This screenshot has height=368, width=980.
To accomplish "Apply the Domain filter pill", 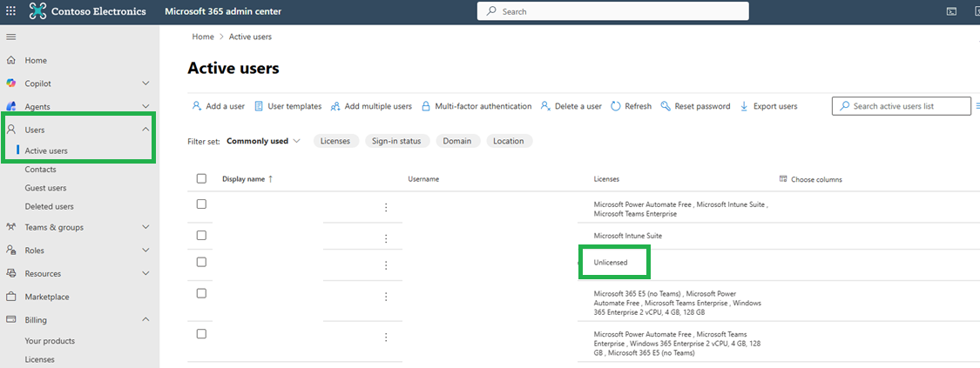I will [457, 141].
